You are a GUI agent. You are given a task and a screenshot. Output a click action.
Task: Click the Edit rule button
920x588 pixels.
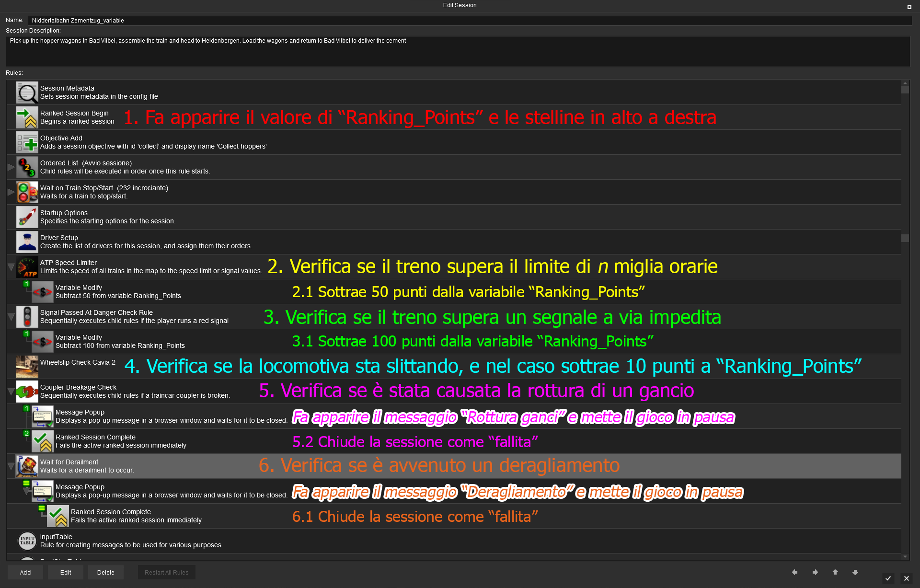point(66,572)
